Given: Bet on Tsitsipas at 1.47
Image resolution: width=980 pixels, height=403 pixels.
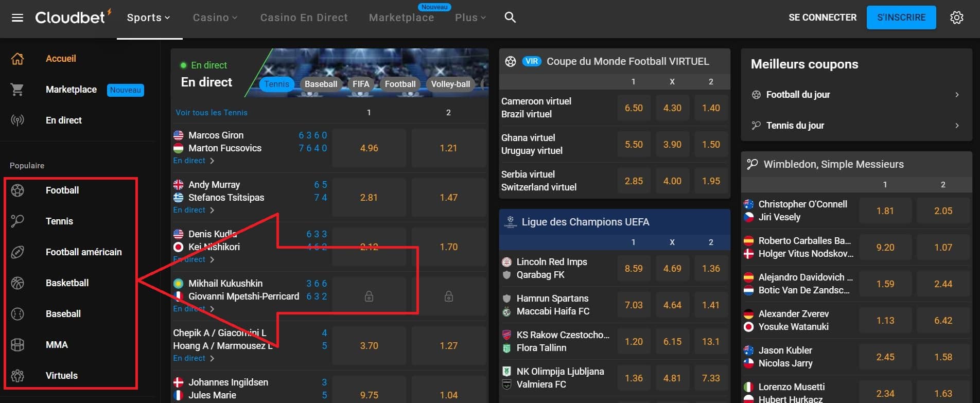Looking at the screenshot, I should coord(448,198).
